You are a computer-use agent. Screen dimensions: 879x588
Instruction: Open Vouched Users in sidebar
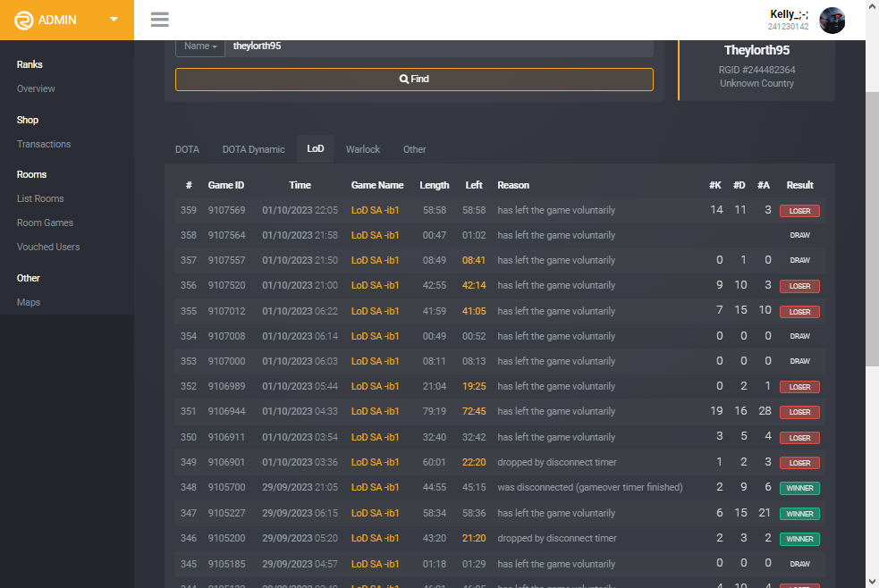click(x=48, y=247)
